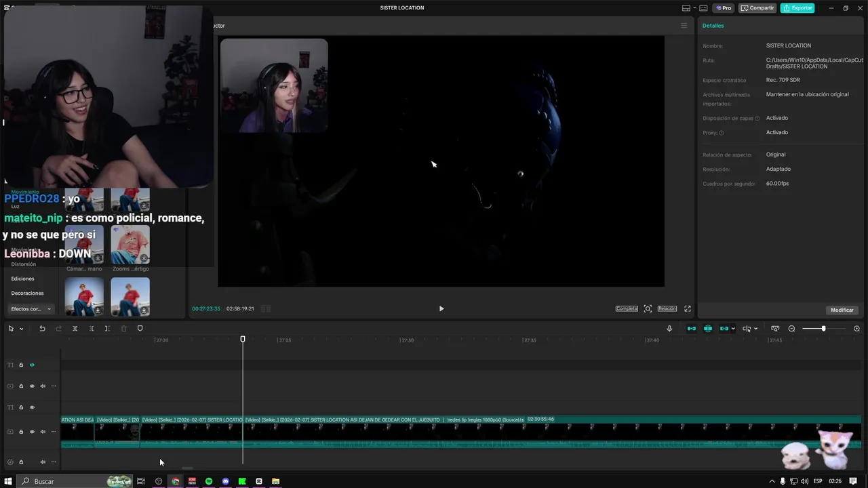
Task: Select the Cámara en mano effect thumbnail
Action: coord(84,245)
